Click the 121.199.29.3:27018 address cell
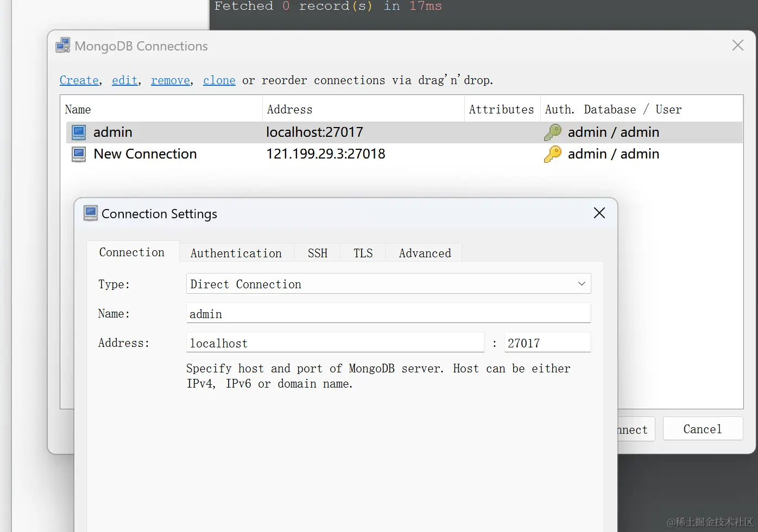 326,154
